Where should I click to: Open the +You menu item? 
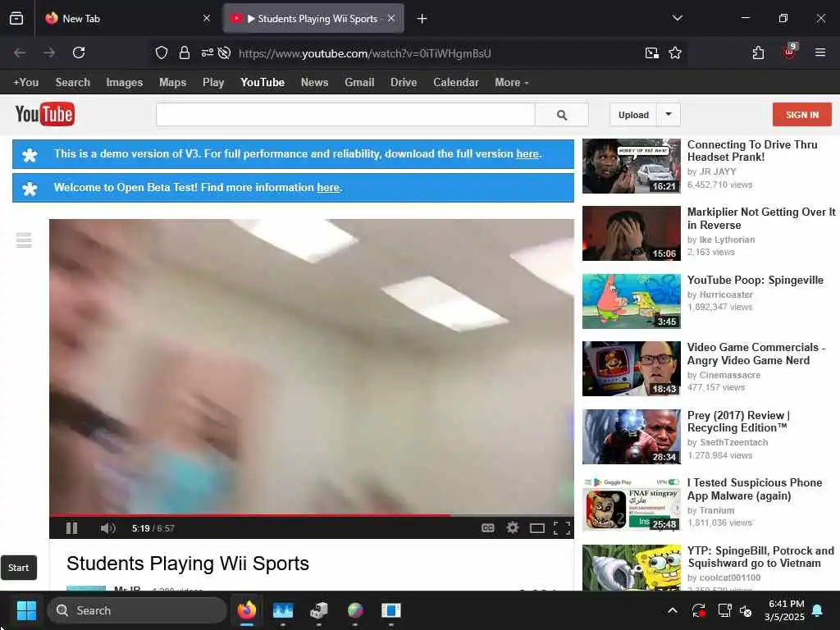(x=25, y=83)
